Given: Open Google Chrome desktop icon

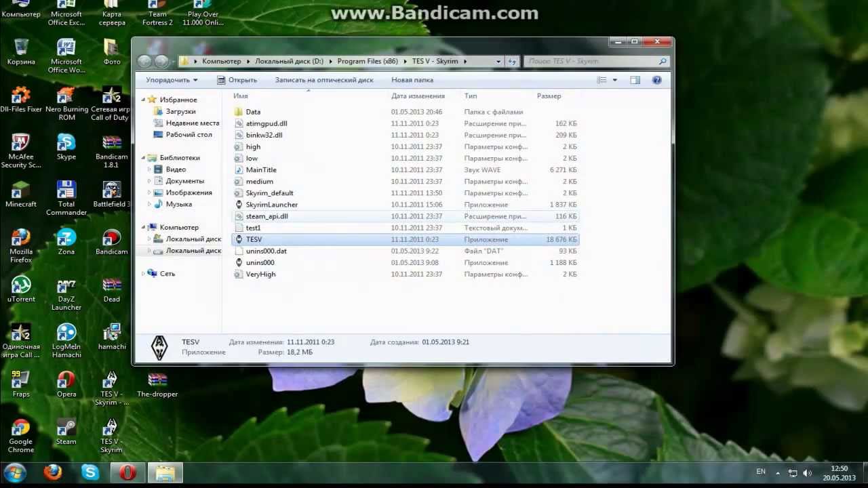Looking at the screenshot, I should pyautogui.click(x=21, y=436).
